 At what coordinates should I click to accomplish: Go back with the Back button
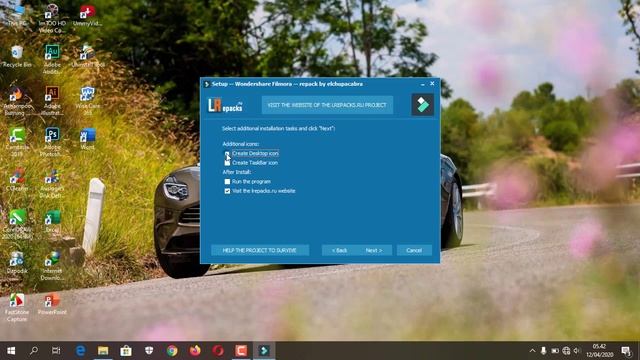(x=339, y=250)
